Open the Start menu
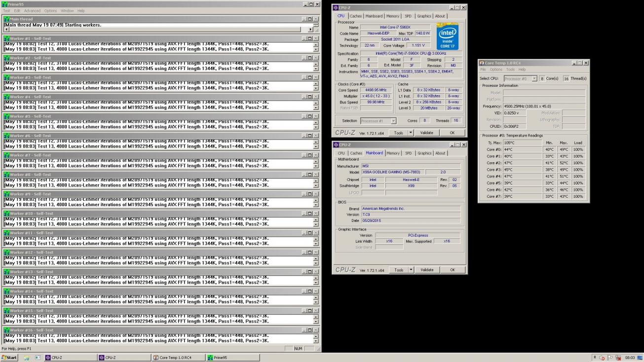Screen dimensions: 644x362 pyautogui.click(x=9, y=358)
